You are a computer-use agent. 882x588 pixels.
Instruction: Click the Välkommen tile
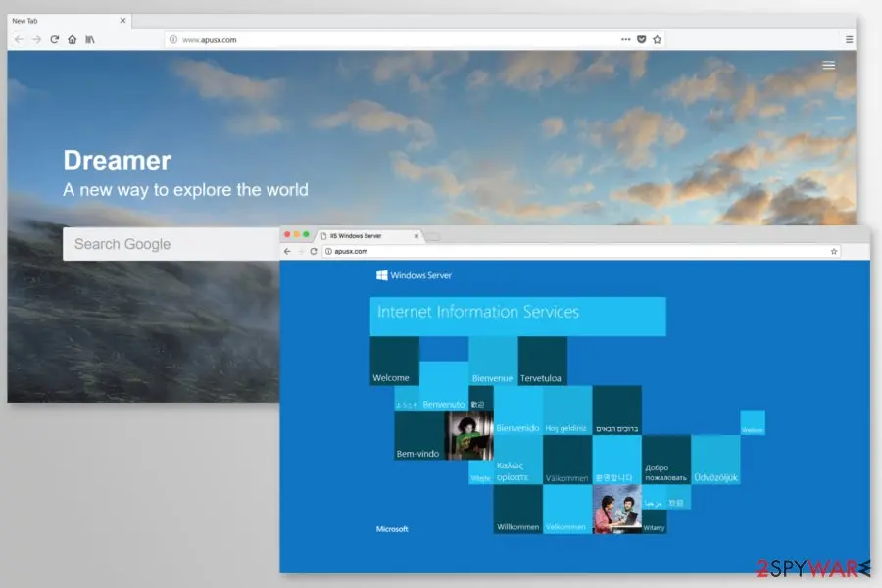(x=567, y=460)
